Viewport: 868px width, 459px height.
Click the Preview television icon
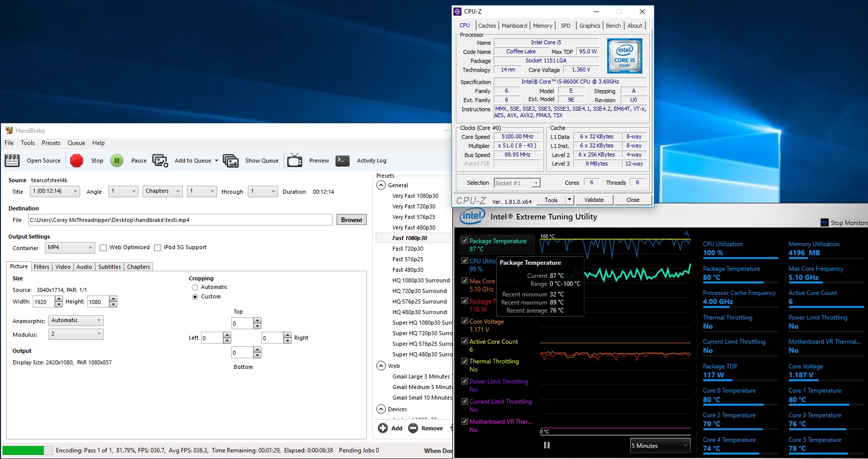(x=295, y=161)
